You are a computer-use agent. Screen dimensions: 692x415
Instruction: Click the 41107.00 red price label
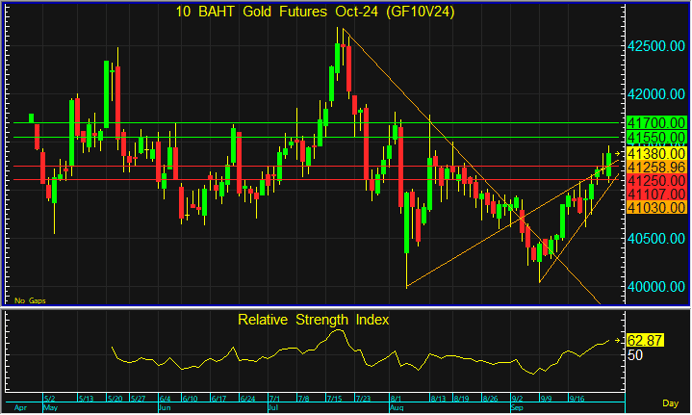(655, 193)
